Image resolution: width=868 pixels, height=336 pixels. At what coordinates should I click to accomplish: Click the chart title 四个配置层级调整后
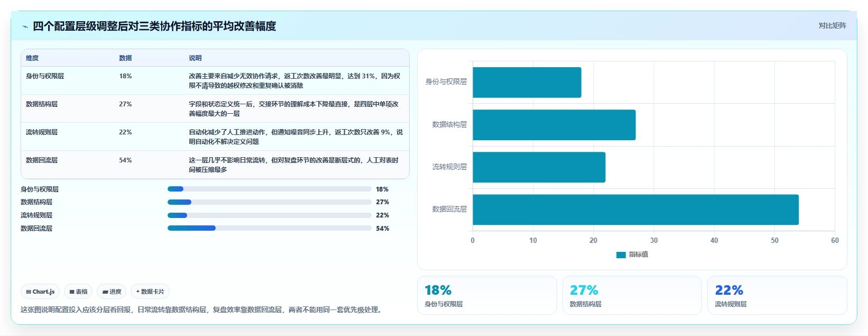(154, 26)
